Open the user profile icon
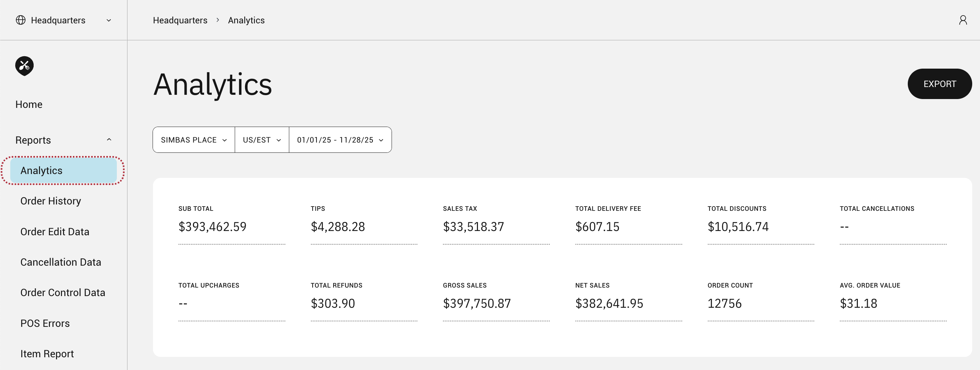The width and height of the screenshot is (980, 370). 963,20
